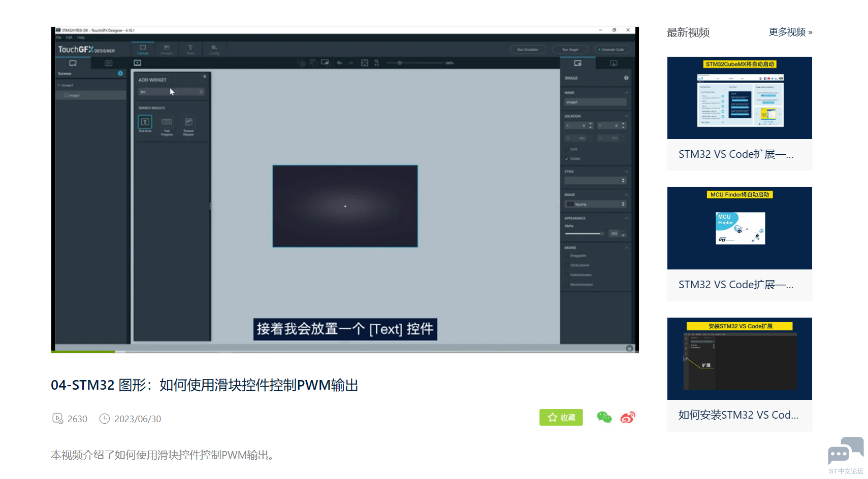868x479 pixels.
Task: Enable the ClickListener mixin checkbox
Action: click(567, 265)
